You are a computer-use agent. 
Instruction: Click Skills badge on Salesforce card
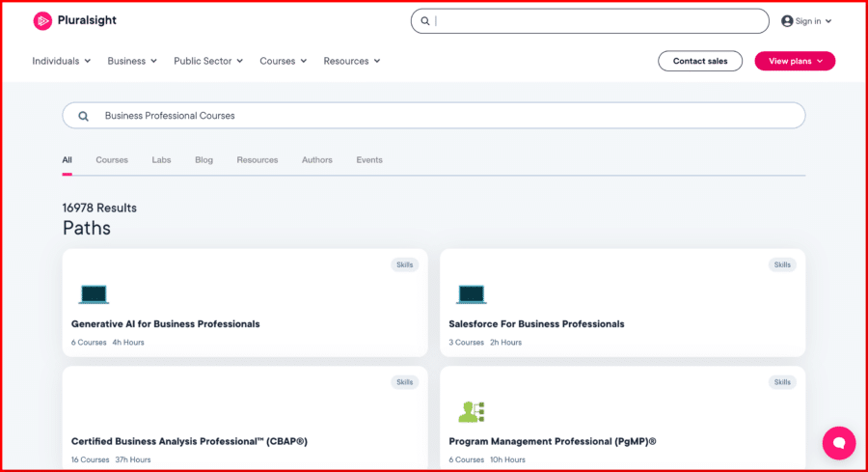coord(782,264)
